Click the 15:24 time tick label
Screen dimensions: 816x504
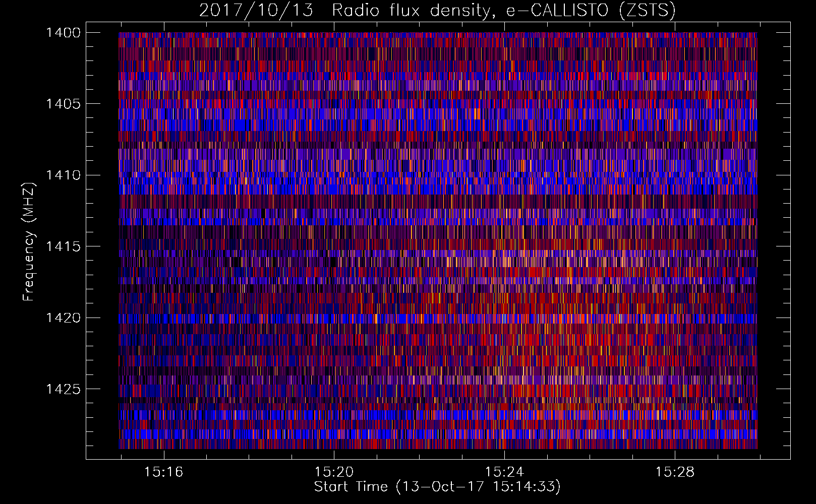504,472
